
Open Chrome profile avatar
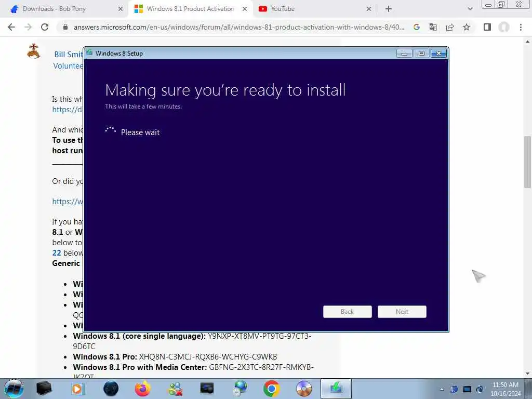pos(504,27)
